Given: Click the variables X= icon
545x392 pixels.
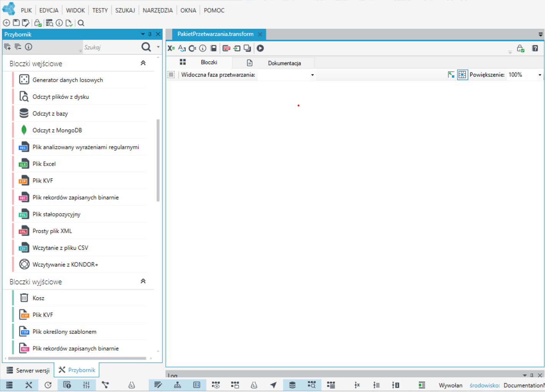Looking at the screenshot, I should [x=171, y=48].
